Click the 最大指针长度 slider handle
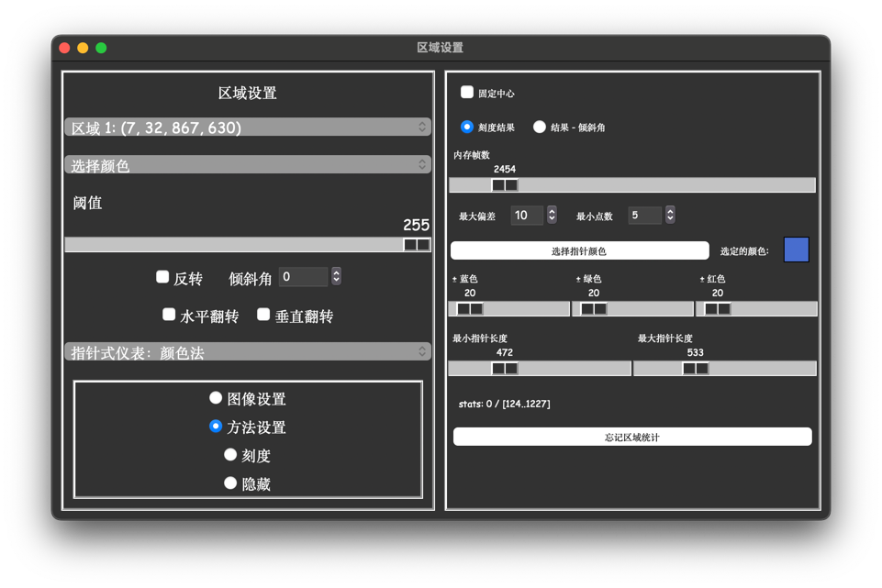 point(696,368)
